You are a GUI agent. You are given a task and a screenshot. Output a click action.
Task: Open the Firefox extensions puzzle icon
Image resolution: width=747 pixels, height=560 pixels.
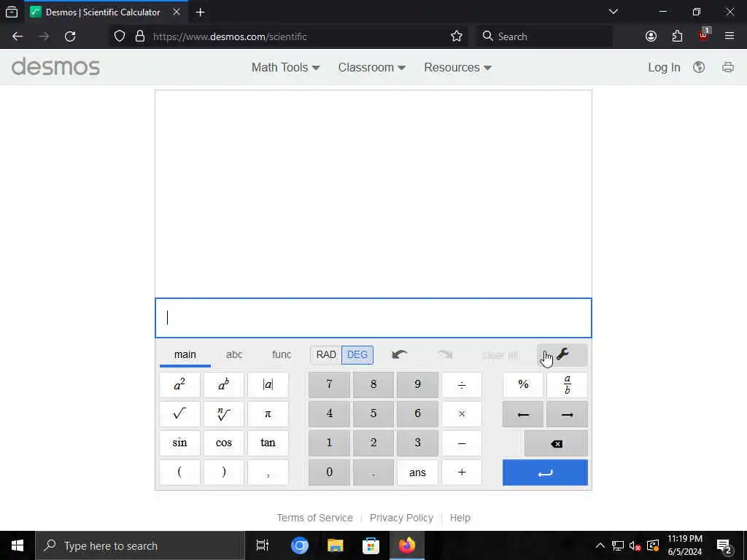coord(677,36)
